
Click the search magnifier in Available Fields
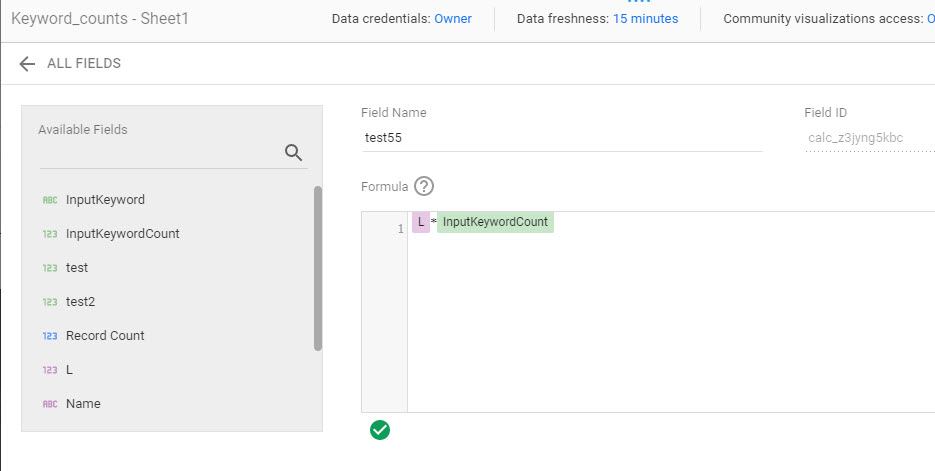293,153
